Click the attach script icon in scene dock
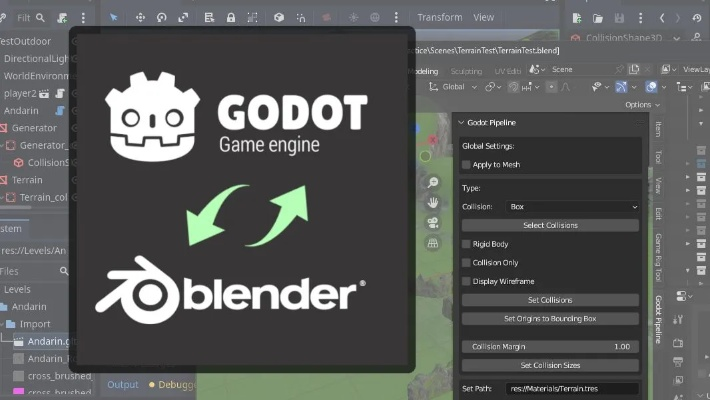The image size is (710, 400). (62, 18)
